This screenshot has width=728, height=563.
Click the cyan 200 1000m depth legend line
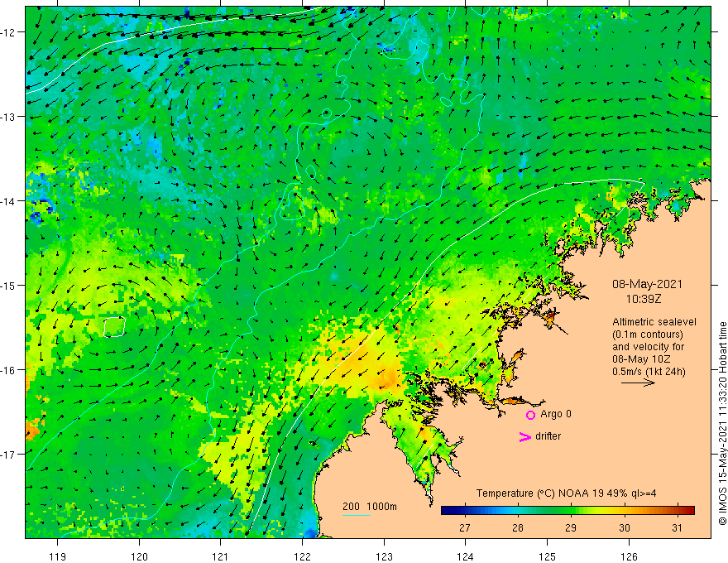tap(356, 515)
